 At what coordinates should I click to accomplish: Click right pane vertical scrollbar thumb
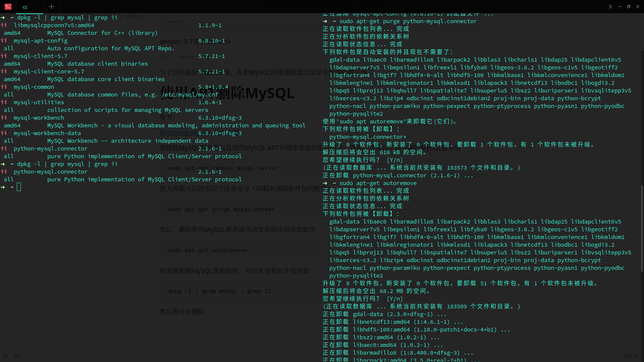pos(642,228)
